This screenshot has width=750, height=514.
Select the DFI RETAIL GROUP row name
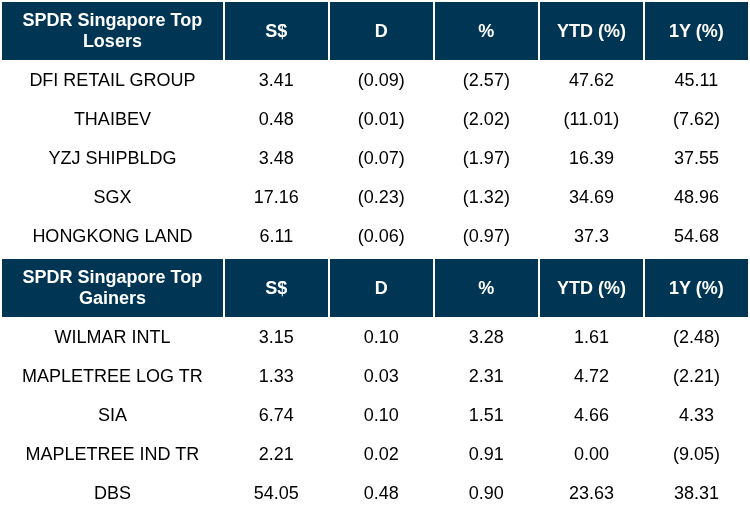[112, 80]
